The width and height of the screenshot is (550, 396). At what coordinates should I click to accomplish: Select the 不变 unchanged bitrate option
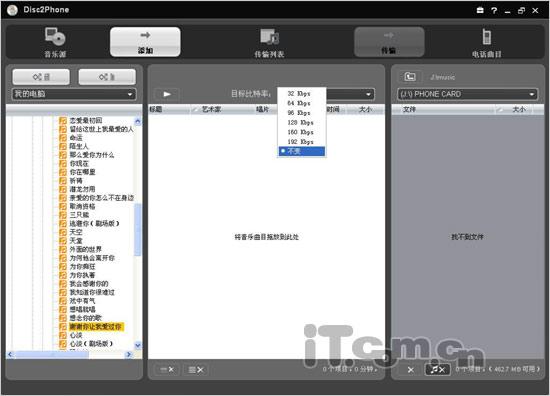301,151
